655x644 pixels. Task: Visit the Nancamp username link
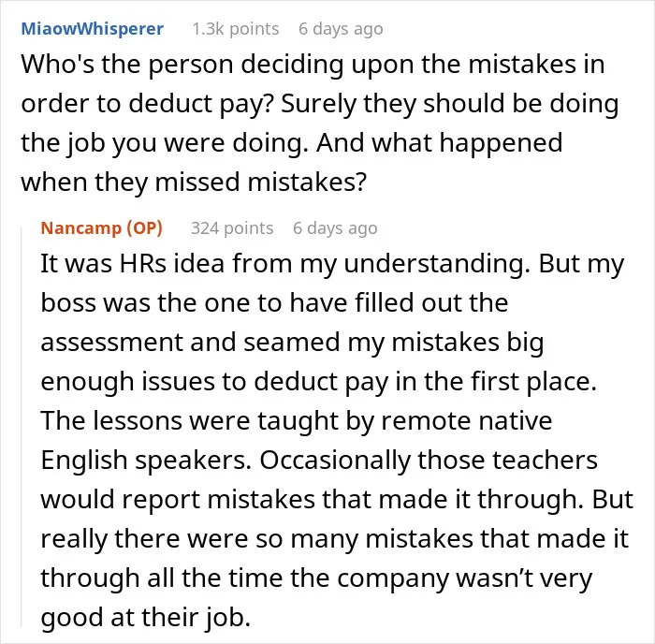[x=80, y=228]
